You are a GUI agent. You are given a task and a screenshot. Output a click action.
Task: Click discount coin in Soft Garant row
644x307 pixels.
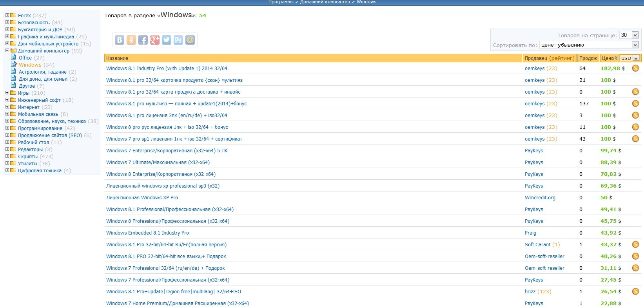coord(635,244)
